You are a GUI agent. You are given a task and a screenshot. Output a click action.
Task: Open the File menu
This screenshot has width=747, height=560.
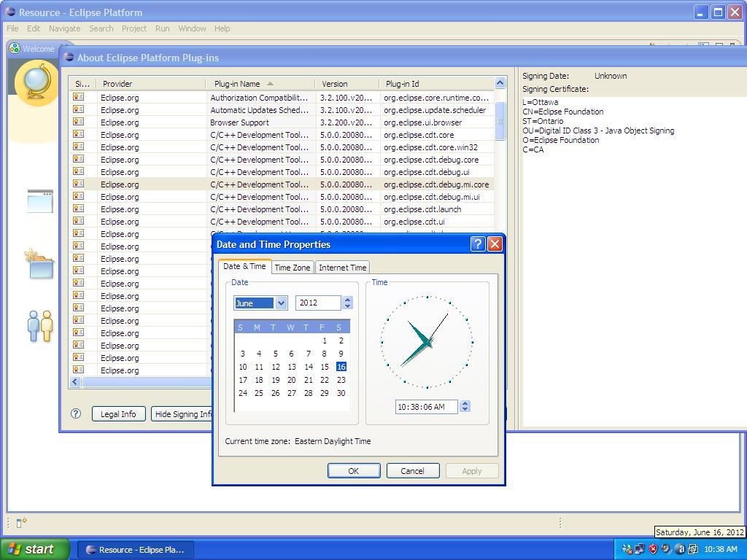(x=12, y=28)
